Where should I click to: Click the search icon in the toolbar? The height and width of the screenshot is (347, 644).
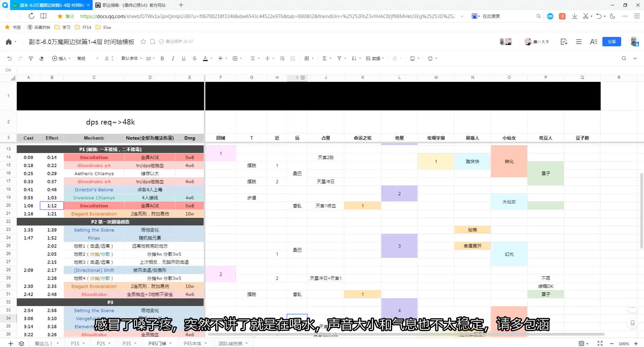623,58
